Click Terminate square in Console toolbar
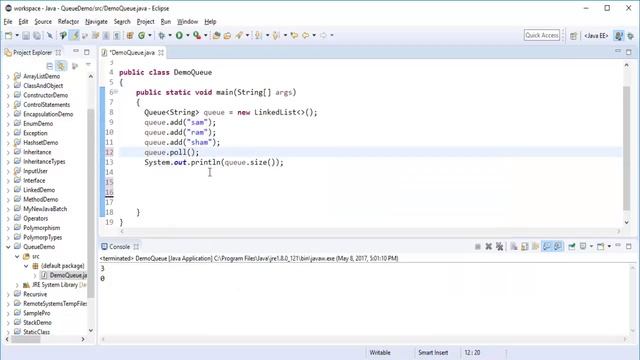Screen dimensions: 640x360 click(x=478, y=247)
